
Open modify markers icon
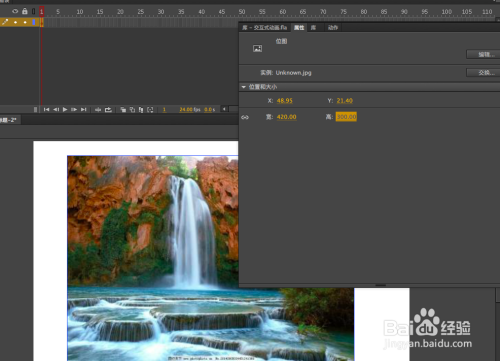[x=150, y=110]
